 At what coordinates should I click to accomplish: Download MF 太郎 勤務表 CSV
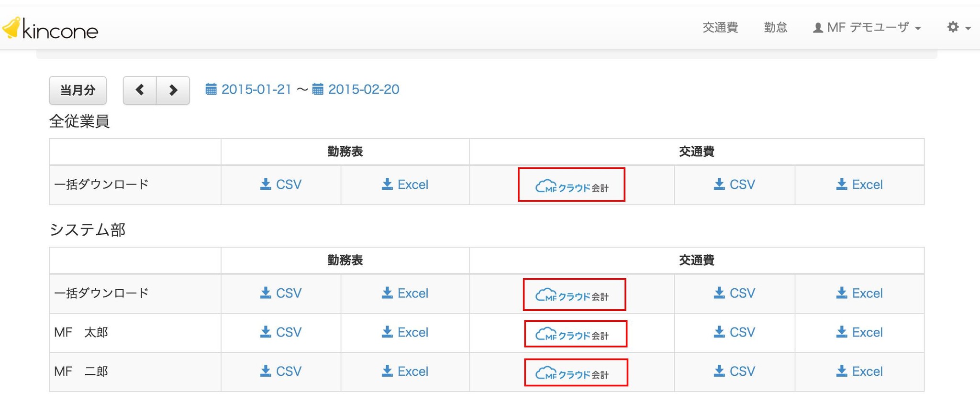coord(281,332)
